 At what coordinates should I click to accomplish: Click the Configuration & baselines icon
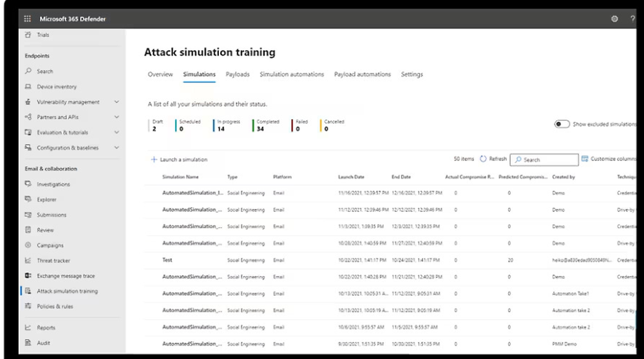click(28, 147)
